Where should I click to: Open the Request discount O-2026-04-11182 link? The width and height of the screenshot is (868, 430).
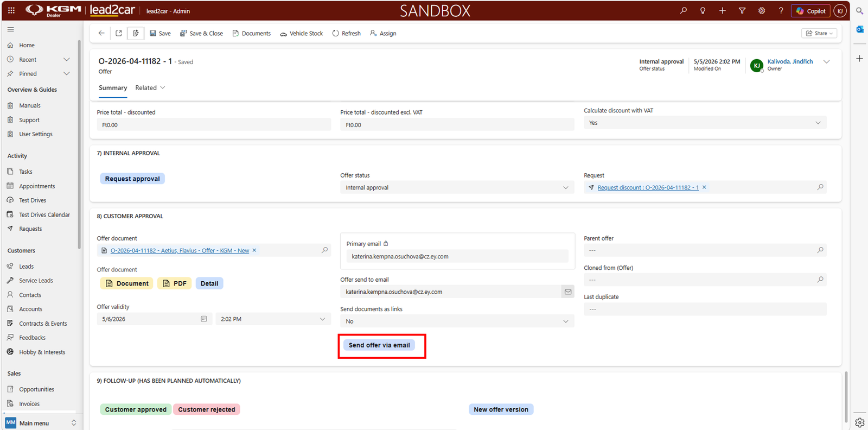point(648,188)
